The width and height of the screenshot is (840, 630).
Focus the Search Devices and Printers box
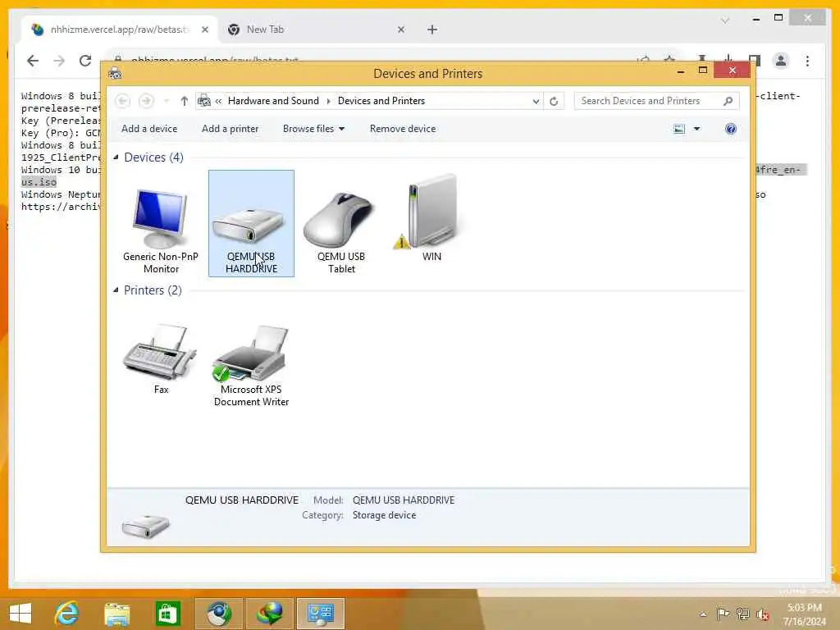click(656, 101)
